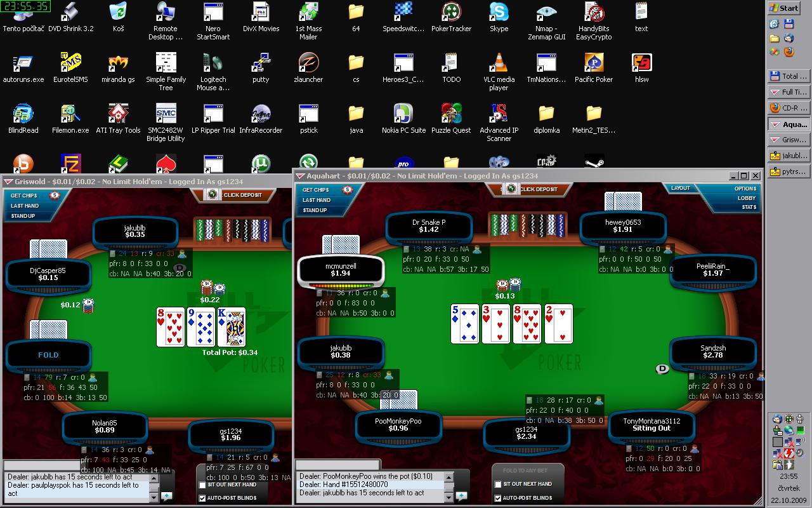The image size is (812, 508).
Task: Toggle Auto-Post Blinds in Aquahart
Action: [498, 498]
